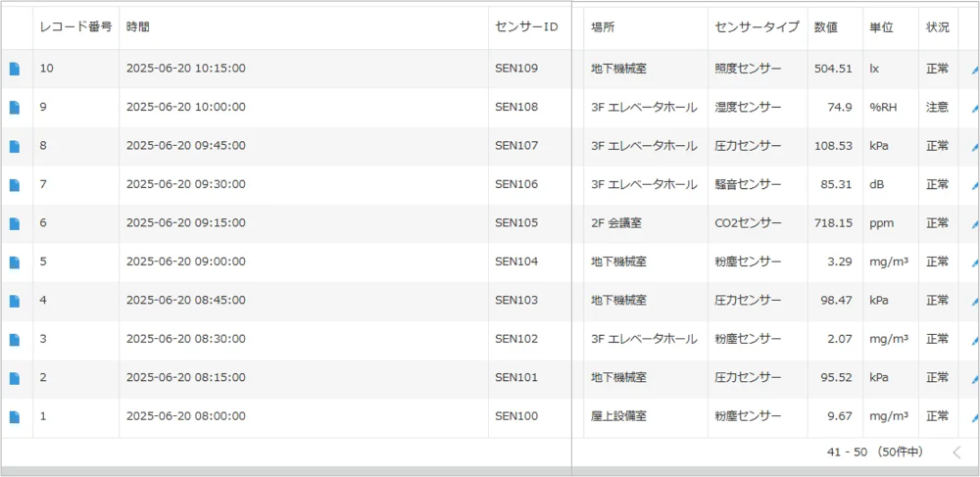Go to the previous page with the chevron
The image size is (980, 477).
[957, 452]
